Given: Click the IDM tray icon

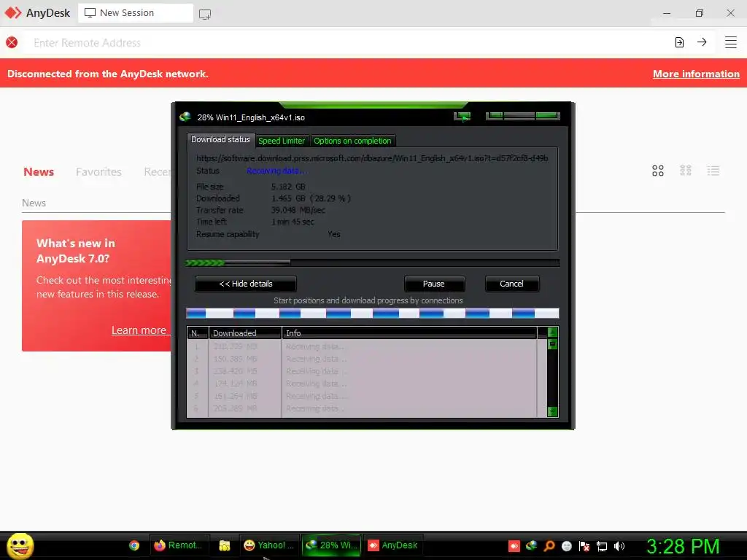Looking at the screenshot, I should pyautogui.click(x=531, y=545).
